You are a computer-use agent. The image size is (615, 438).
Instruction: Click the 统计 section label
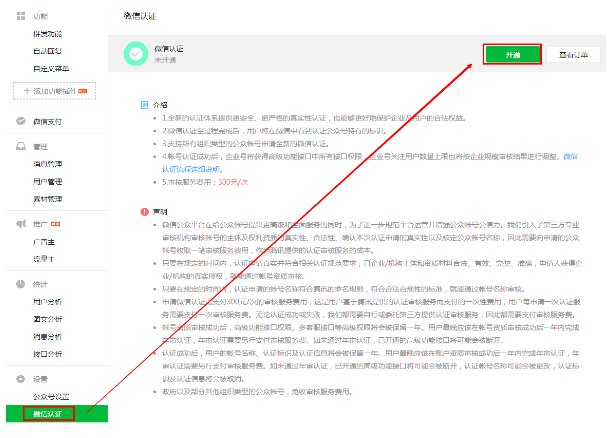tap(40, 284)
